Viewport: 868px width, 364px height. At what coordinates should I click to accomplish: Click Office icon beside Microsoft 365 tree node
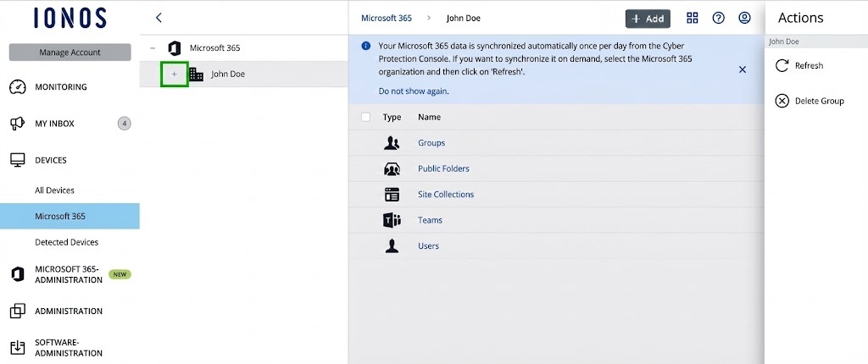pyautogui.click(x=175, y=48)
